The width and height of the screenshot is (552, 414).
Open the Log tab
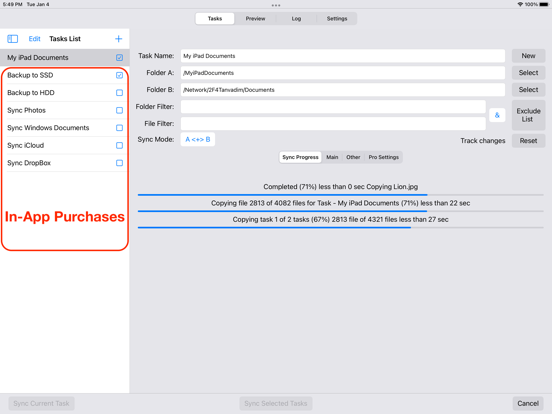(296, 19)
